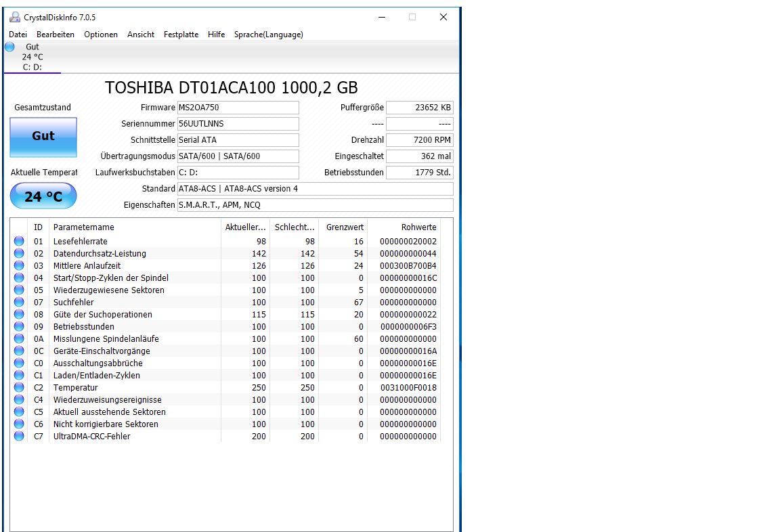
Task: Click status orb for UltraDMA-CRC-Fehler row
Action: [19, 436]
